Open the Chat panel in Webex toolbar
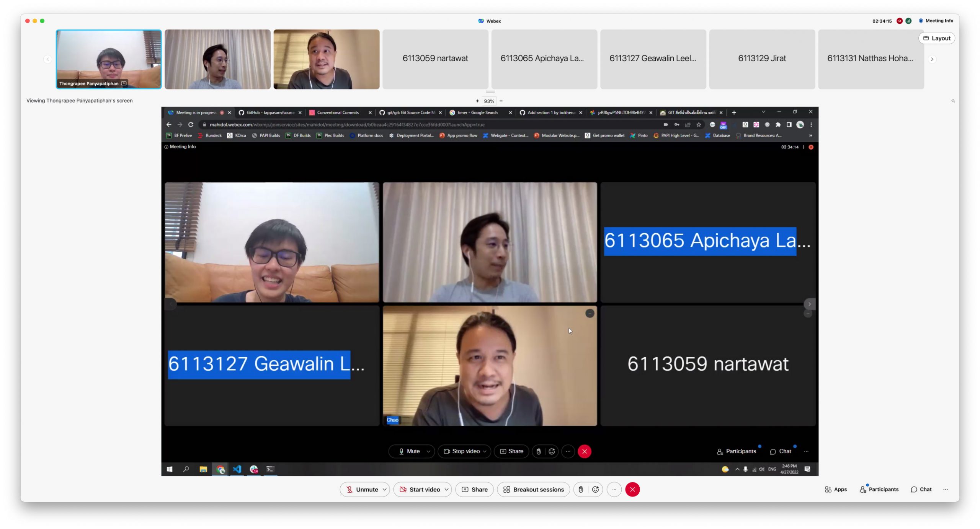Screen dimensions: 980x529 921,489
